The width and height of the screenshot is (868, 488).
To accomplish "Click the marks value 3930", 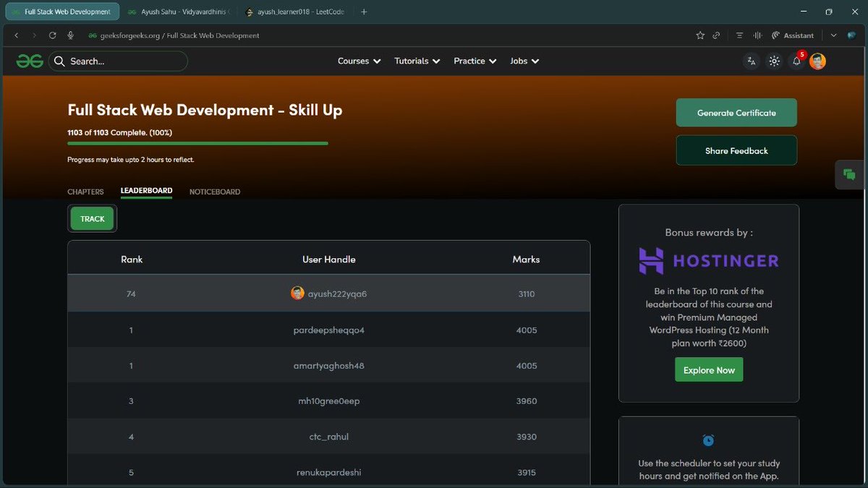I will 527,437.
